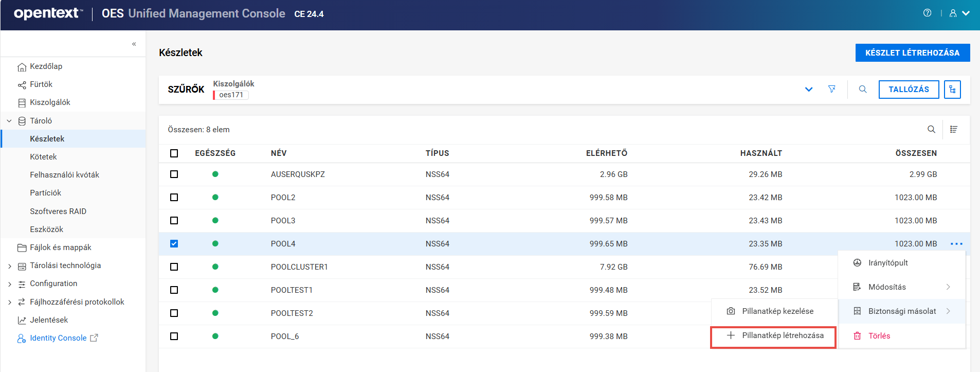Image resolution: width=980 pixels, height=372 pixels.
Task: Open Kötetek in the sidebar
Action: 43,157
